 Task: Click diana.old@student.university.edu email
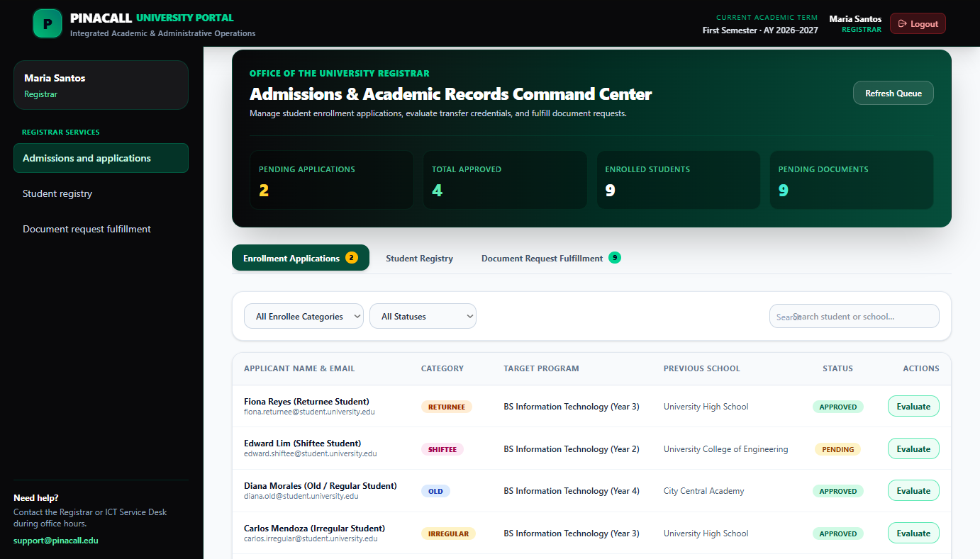coord(301,496)
